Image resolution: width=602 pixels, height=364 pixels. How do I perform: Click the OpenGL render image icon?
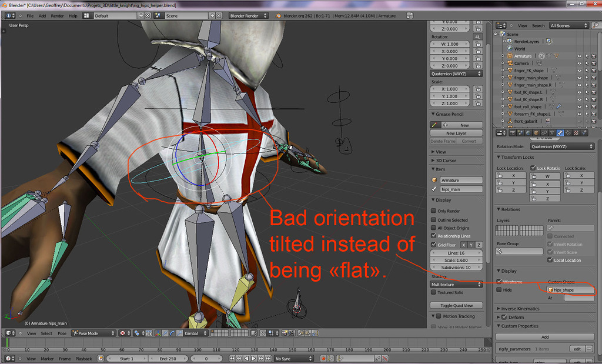tap(285, 333)
